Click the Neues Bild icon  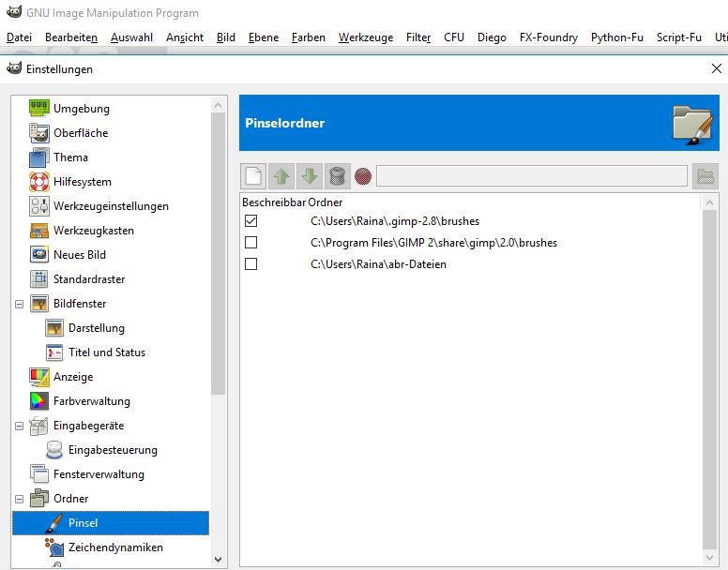(39, 255)
